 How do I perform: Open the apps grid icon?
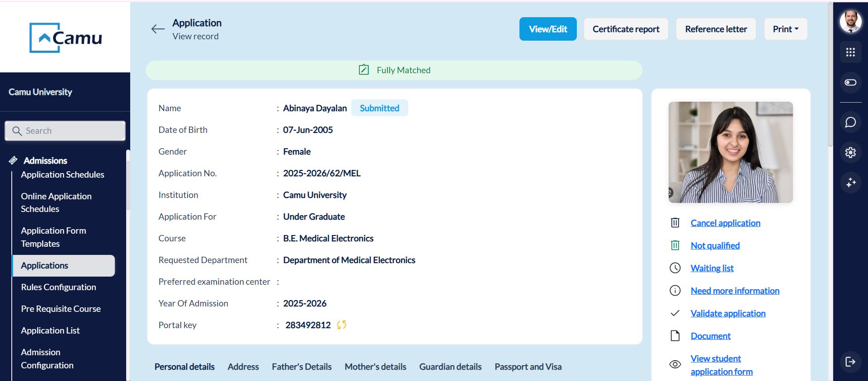click(x=850, y=52)
